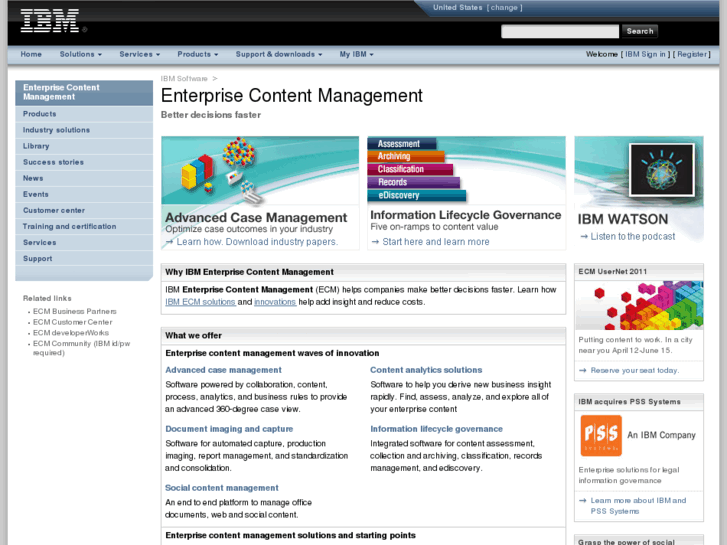Click the What we offer section header
This screenshot has height=545, width=727.
[x=364, y=335]
